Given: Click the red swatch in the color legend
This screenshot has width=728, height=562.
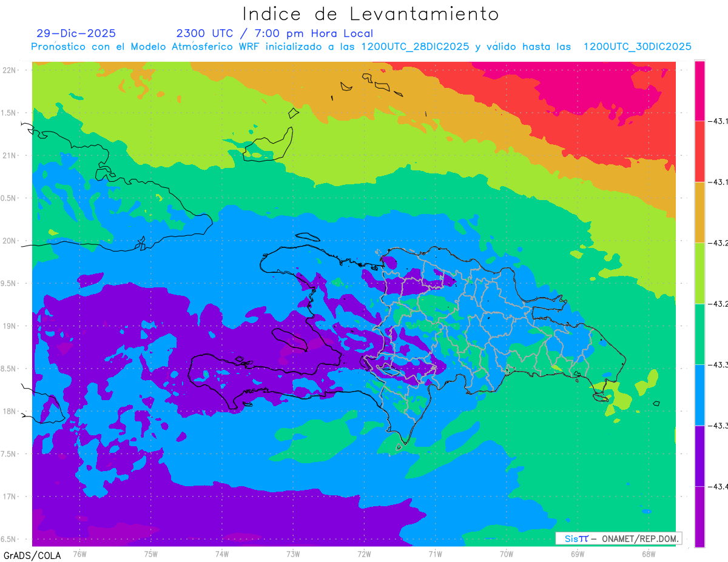Looking at the screenshot, I should (x=699, y=151).
